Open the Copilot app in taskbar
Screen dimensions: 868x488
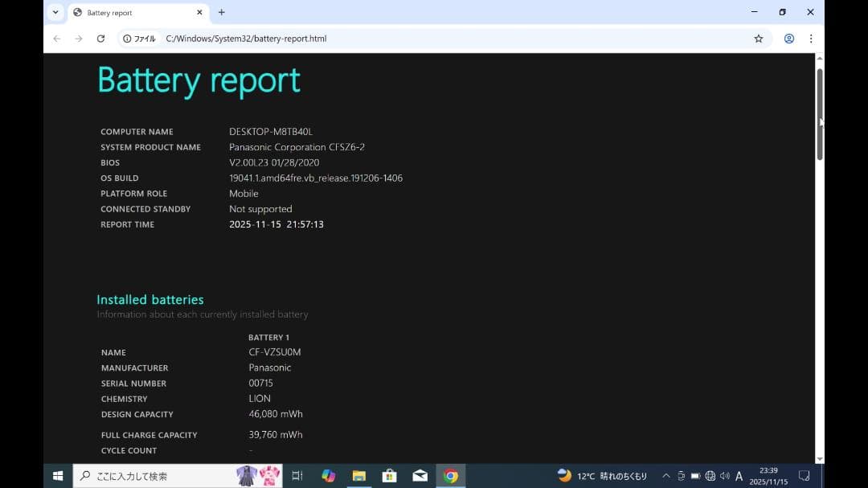[x=328, y=476]
